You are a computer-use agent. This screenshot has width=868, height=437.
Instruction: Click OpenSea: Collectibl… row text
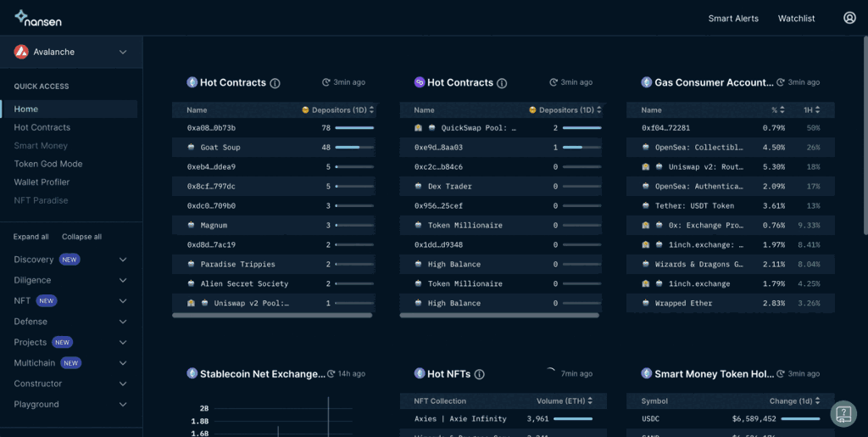(x=698, y=148)
